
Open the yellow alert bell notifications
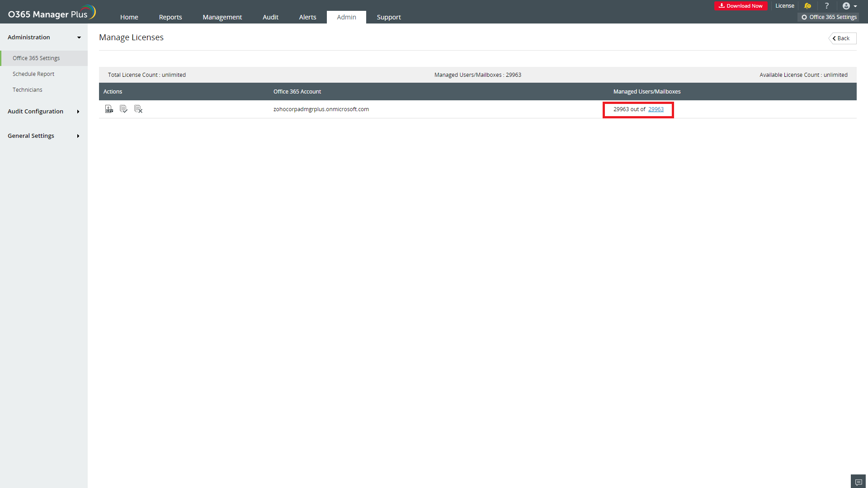807,6
